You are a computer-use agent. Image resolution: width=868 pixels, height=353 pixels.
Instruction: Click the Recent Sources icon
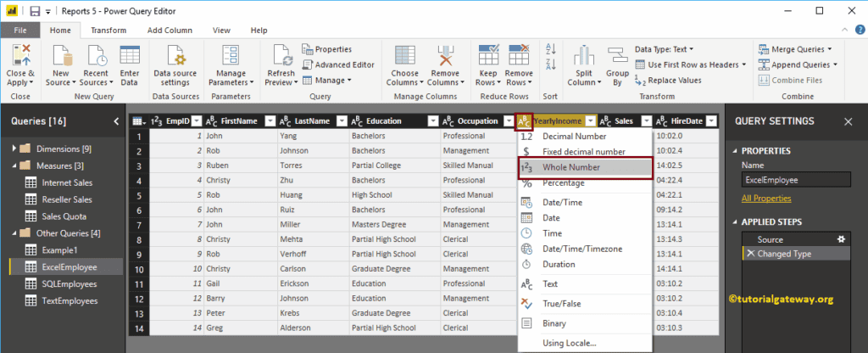[96, 55]
